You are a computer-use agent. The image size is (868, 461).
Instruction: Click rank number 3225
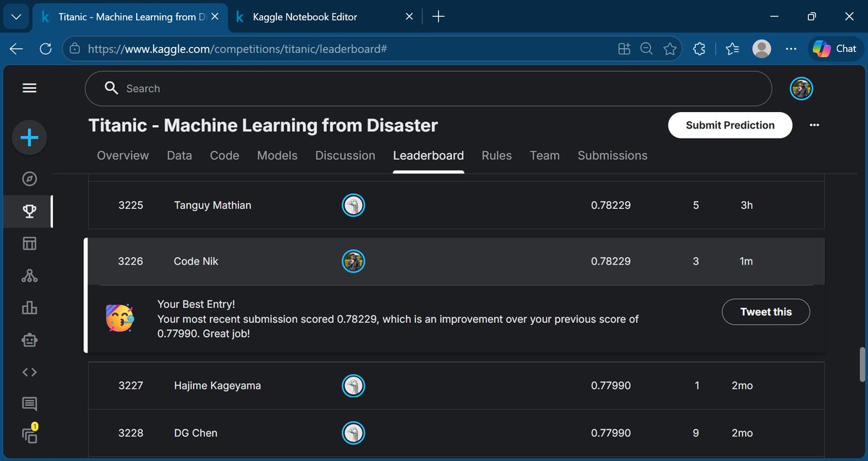click(x=131, y=205)
